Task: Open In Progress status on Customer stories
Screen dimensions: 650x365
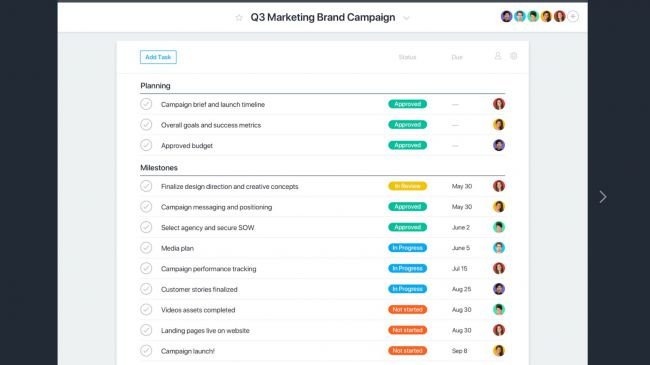Action: 407,289
